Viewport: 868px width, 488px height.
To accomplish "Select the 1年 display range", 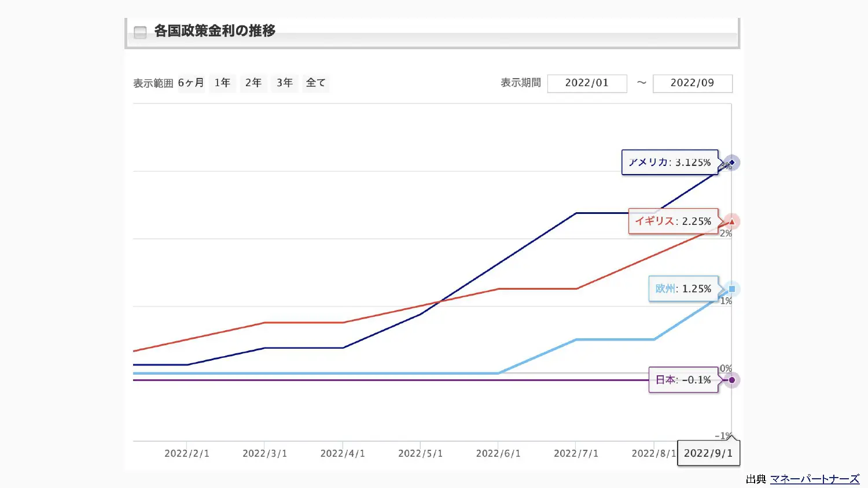I will [223, 83].
